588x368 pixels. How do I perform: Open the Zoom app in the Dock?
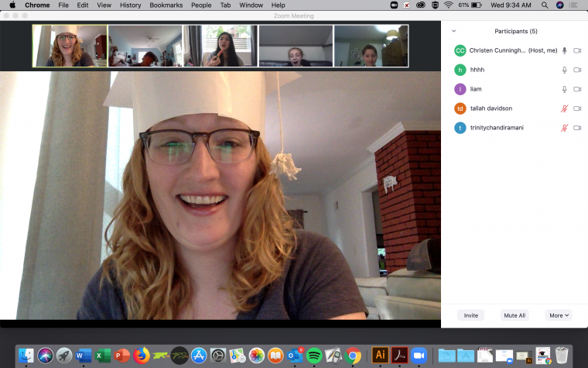coord(419,355)
